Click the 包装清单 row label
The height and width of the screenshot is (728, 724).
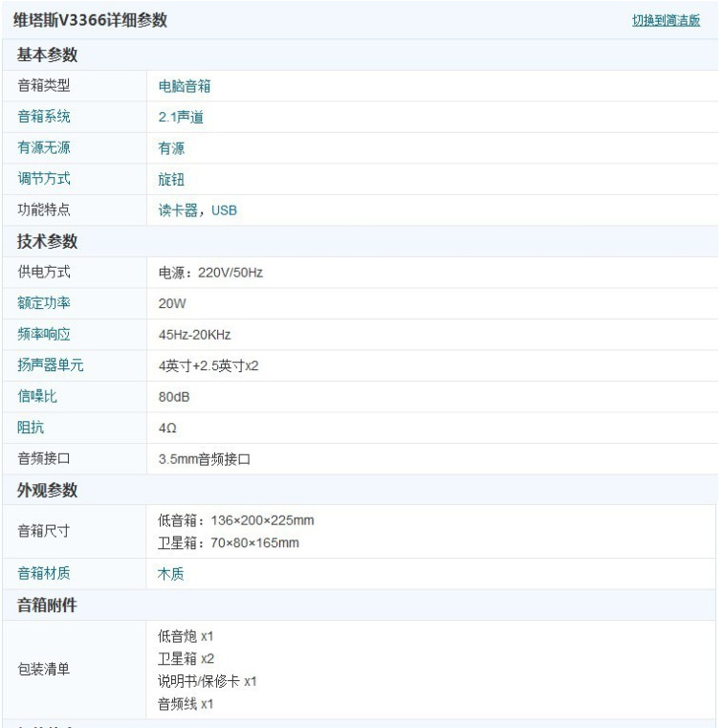44,670
